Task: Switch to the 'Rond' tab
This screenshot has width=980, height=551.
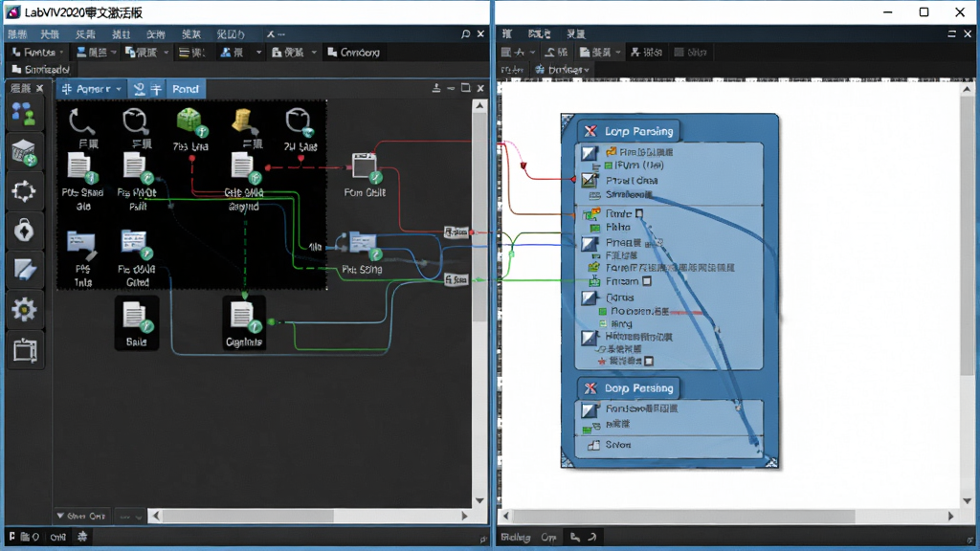Action: coord(186,89)
